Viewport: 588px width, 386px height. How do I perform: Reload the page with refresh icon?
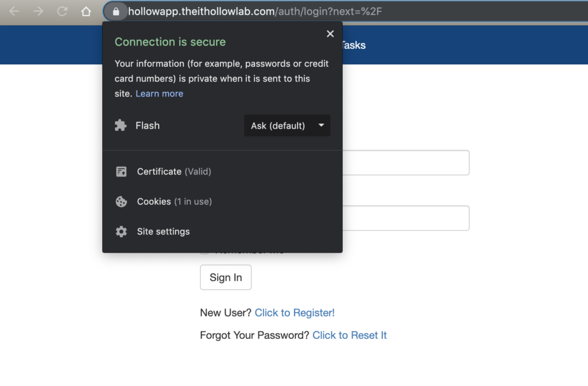(62, 11)
